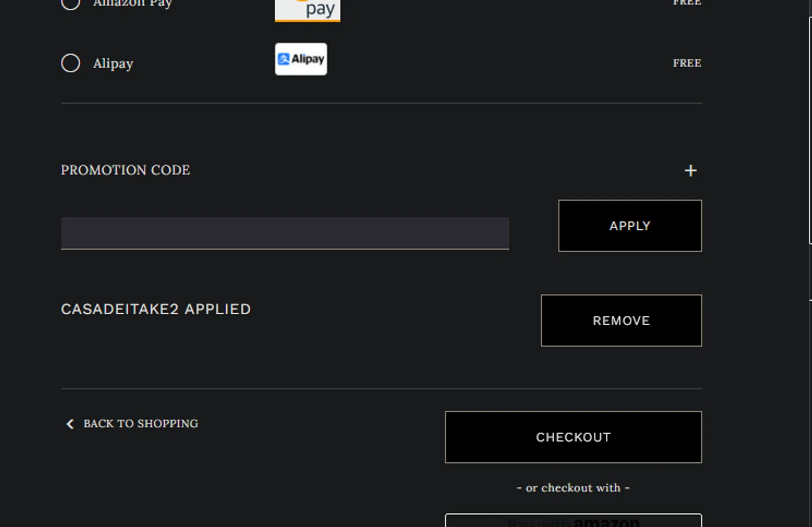
Task: Select the Alipay radio button
Action: tap(70, 63)
